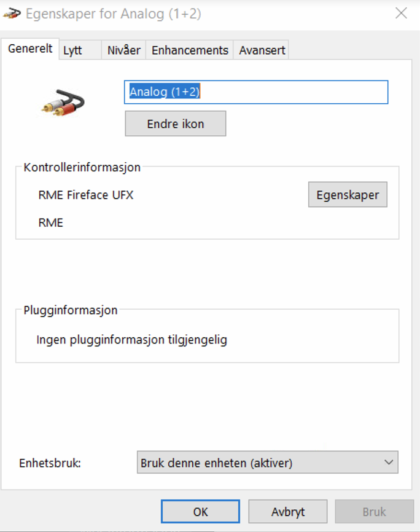Click the RME Fireface UFX controller name
The height and width of the screenshot is (532, 420).
(x=85, y=195)
